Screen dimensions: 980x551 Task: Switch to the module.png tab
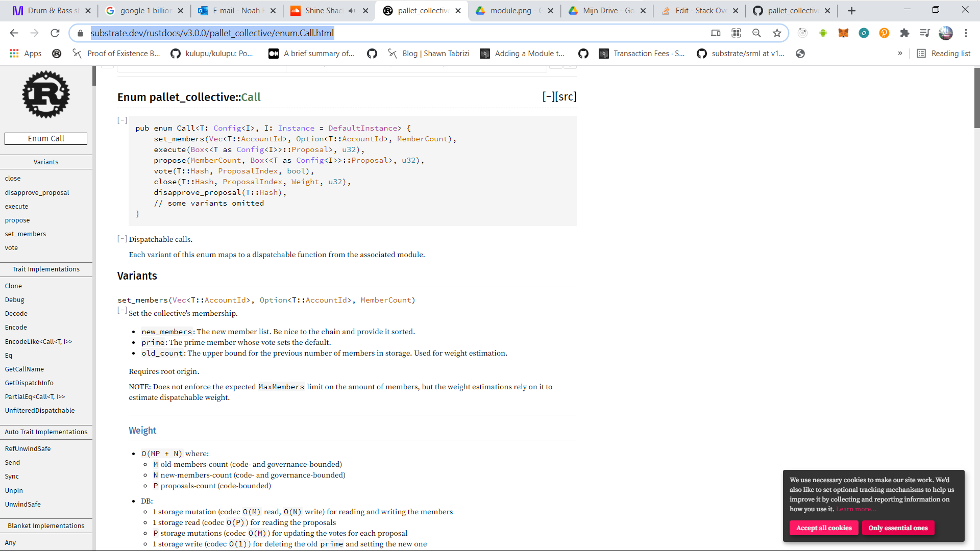click(514, 11)
